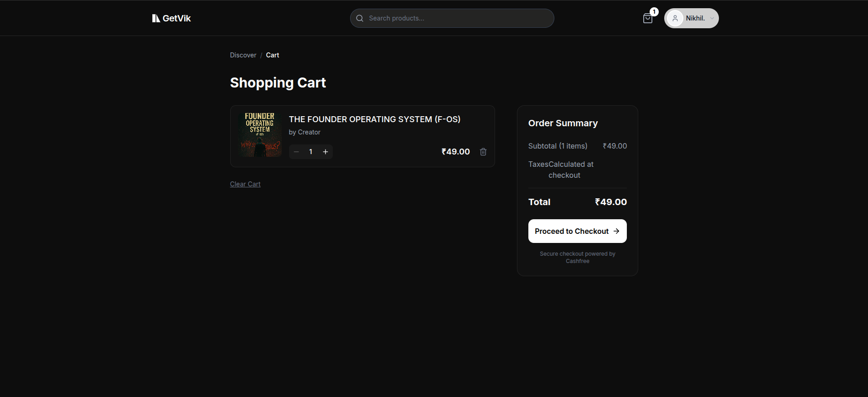
Task: Go to the Discover breadcrumb
Action: click(243, 55)
